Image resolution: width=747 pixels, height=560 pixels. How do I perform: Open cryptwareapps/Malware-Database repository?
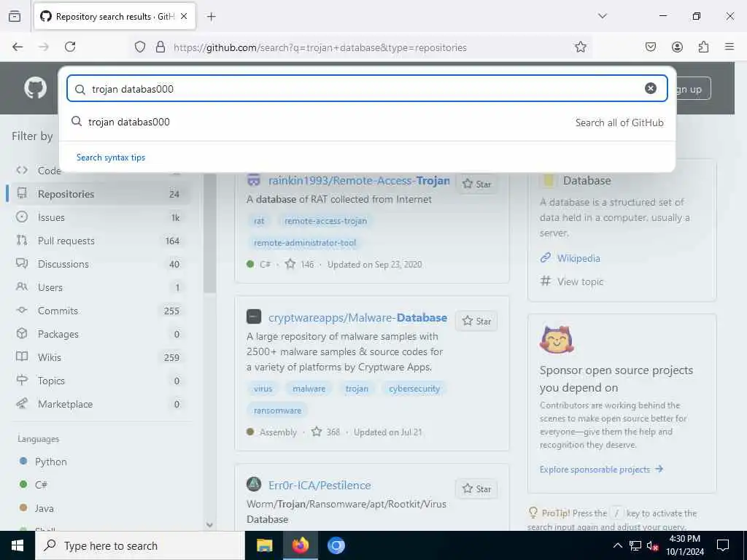[x=357, y=318]
